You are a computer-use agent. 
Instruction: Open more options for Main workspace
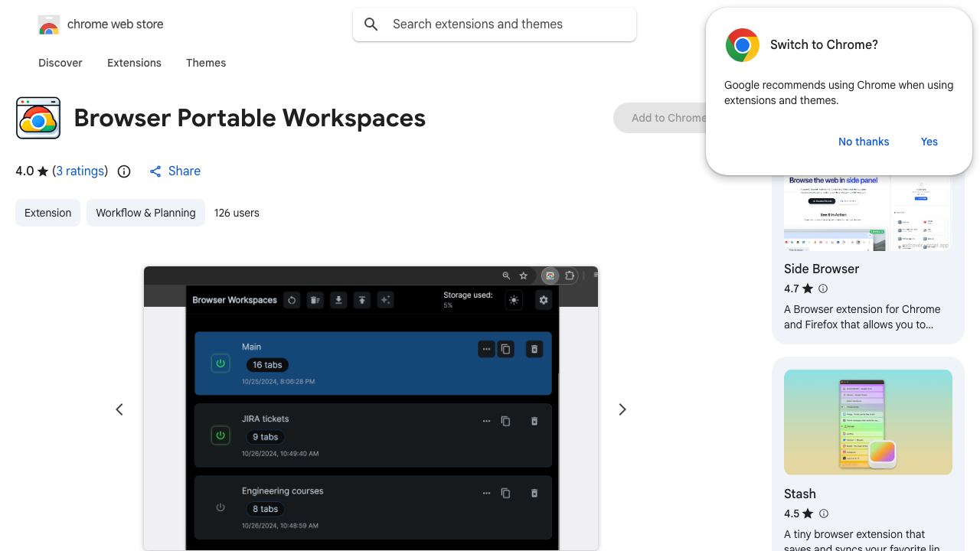(x=486, y=349)
